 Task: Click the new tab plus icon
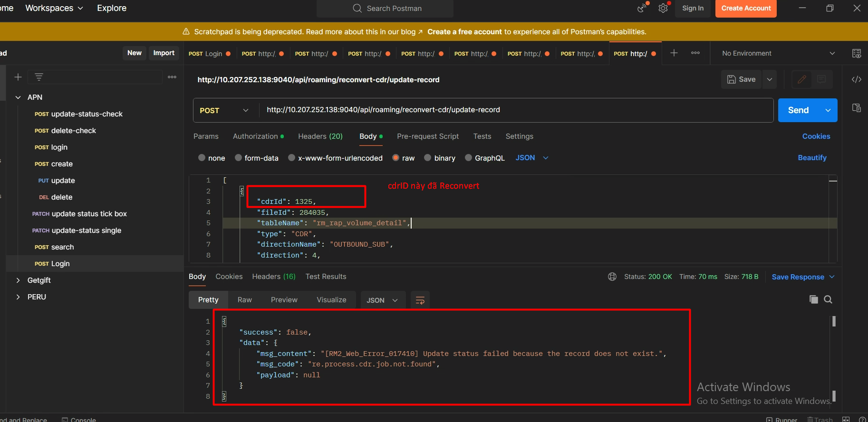point(674,53)
